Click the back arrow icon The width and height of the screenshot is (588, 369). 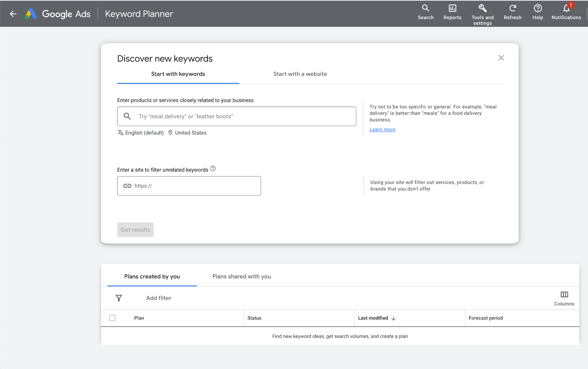point(13,14)
